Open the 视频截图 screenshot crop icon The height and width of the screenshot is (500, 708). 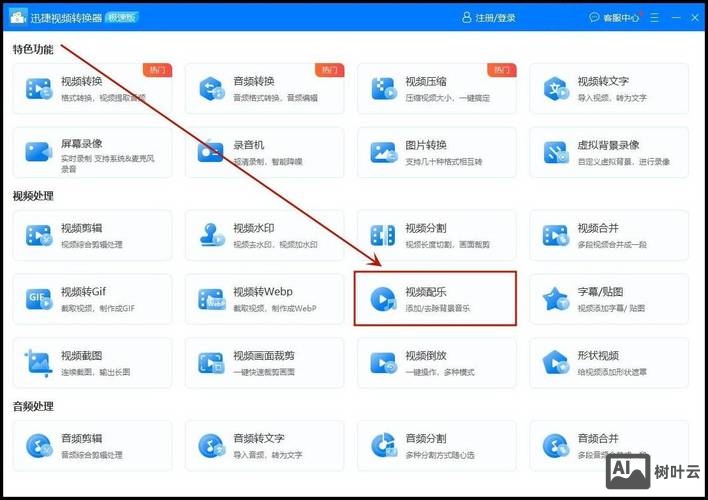coord(38,363)
